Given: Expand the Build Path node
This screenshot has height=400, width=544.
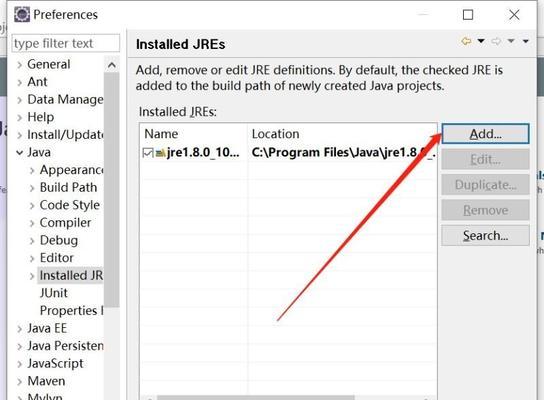Looking at the screenshot, I should click(x=32, y=188).
